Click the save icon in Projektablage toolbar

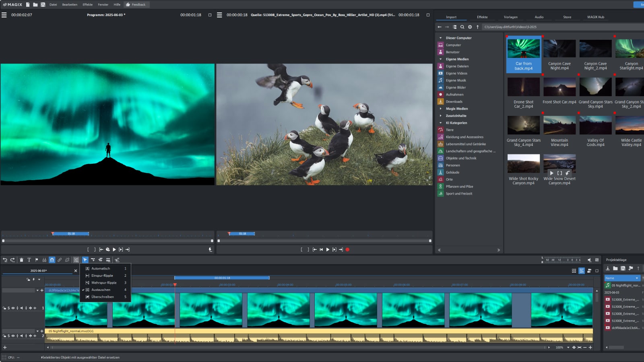tap(623, 268)
